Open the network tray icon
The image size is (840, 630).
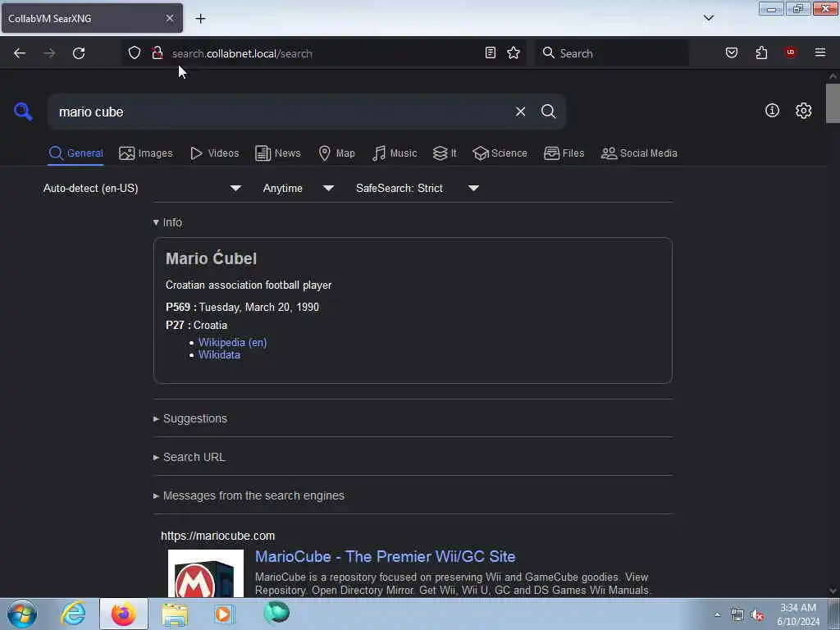[737, 615]
